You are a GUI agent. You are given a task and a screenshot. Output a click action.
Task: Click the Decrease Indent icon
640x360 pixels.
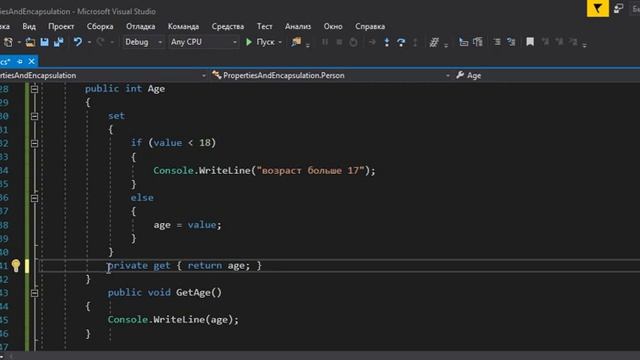click(463, 42)
